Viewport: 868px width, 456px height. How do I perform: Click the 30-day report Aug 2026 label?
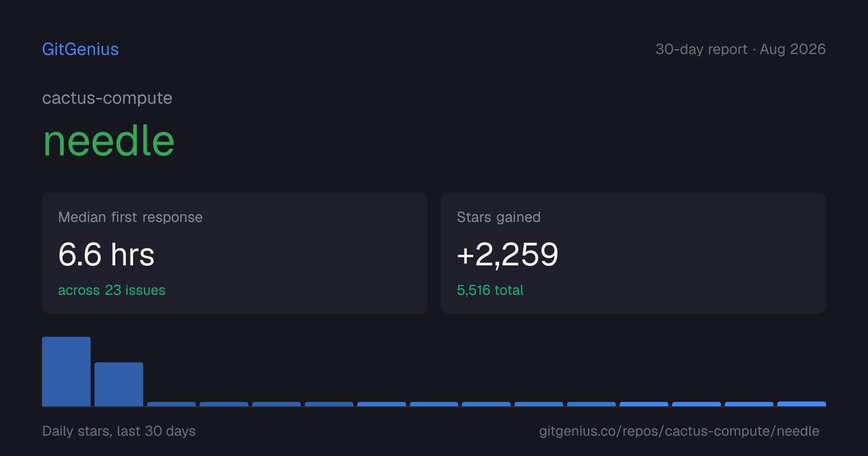(x=740, y=49)
